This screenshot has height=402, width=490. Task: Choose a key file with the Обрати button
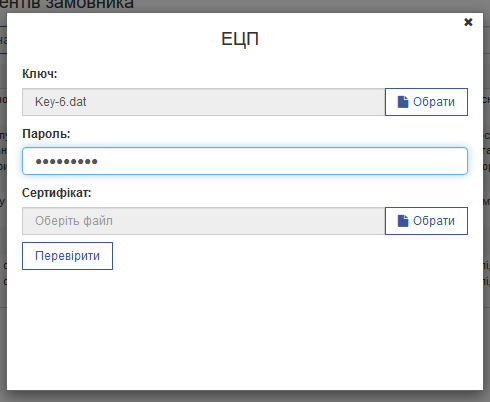[x=426, y=102]
